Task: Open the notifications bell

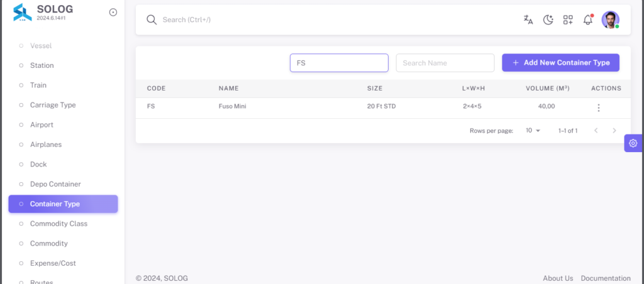Action: click(x=588, y=19)
